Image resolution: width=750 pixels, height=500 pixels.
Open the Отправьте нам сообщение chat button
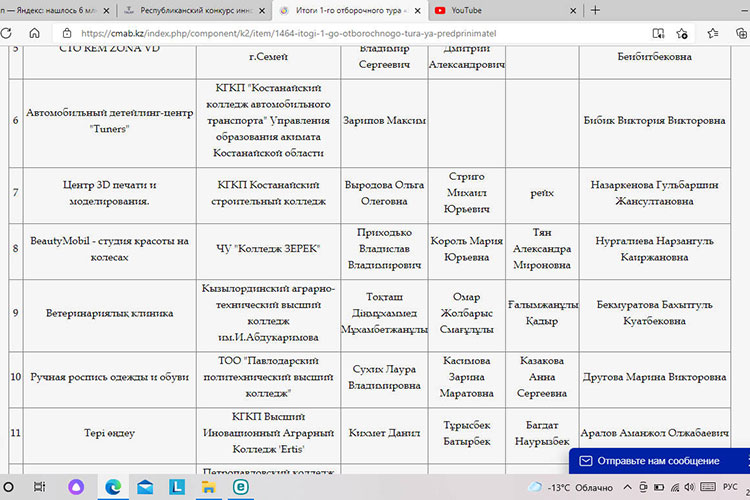tap(659, 461)
